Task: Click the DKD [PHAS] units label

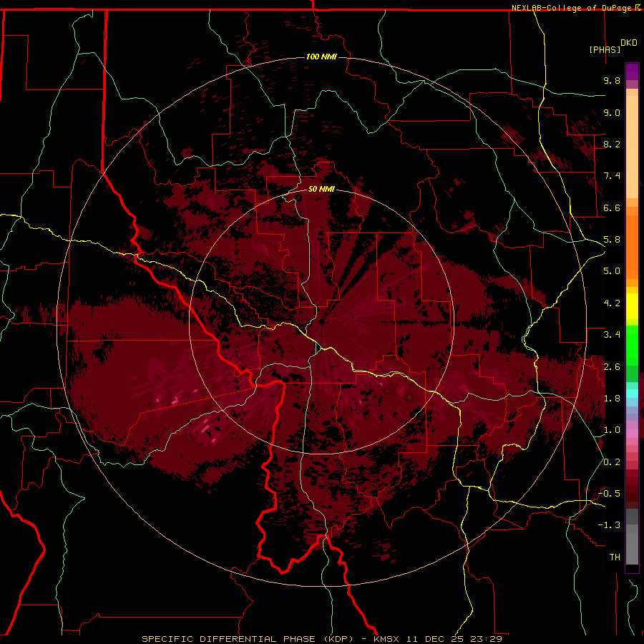Action: point(613,46)
